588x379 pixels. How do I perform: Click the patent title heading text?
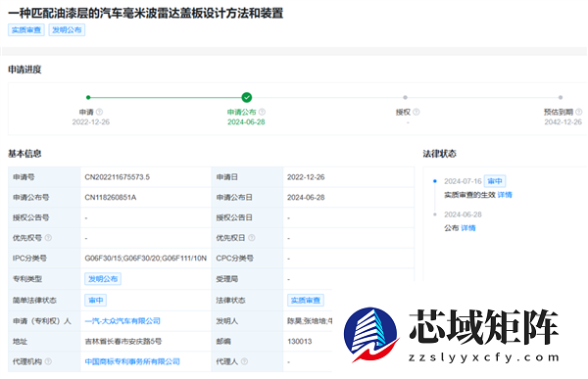(145, 13)
